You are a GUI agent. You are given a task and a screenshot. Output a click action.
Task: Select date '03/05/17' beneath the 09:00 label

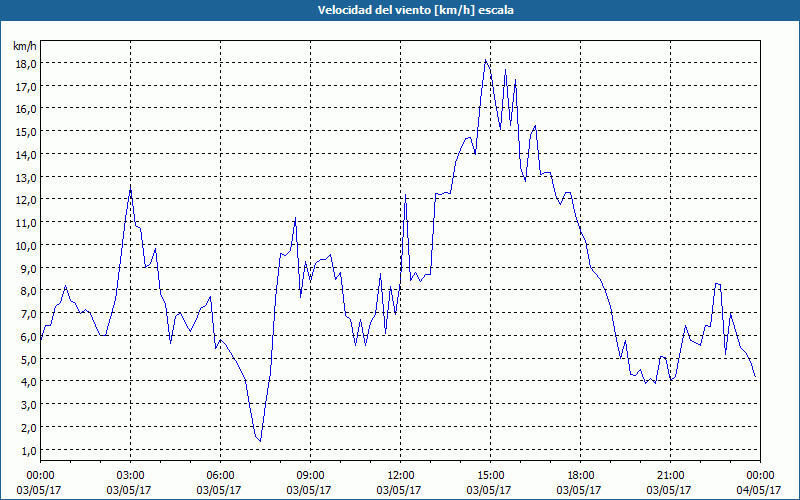(309, 490)
